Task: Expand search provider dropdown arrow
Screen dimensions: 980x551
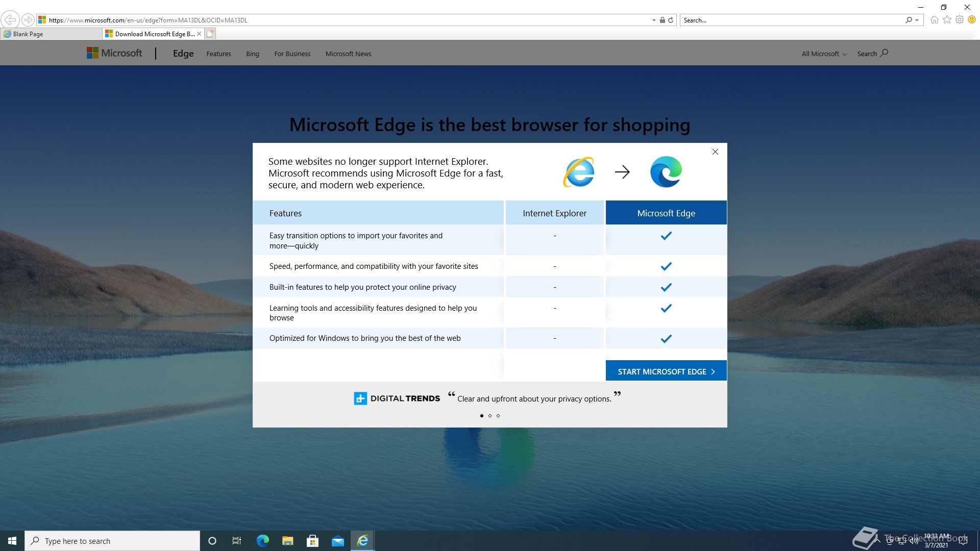Action: click(x=917, y=20)
